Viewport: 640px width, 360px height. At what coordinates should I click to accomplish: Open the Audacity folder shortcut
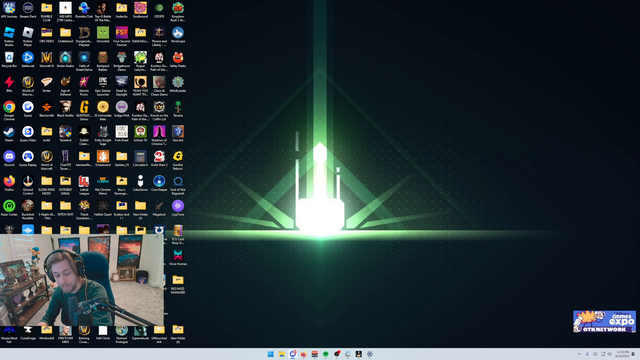pyautogui.click(x=122, y=10)
